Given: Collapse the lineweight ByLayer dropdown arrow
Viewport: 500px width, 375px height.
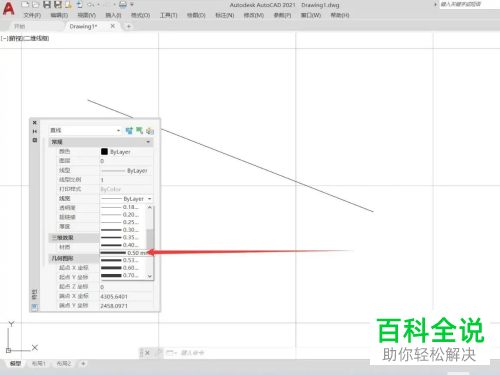Looking at the screenshot, I should point(150,199).
